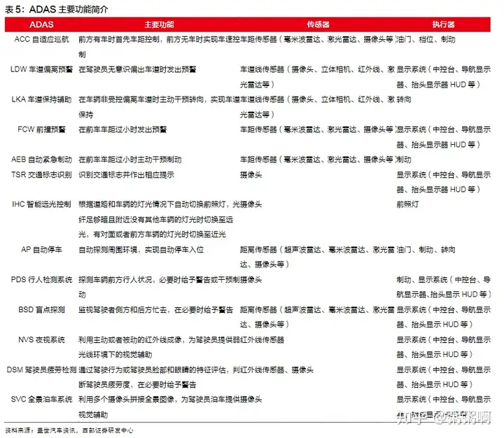Viewport: 504px width, 438px height.
Task: Select the 'PDS 行人检测系统' row label
Action: 41,279
